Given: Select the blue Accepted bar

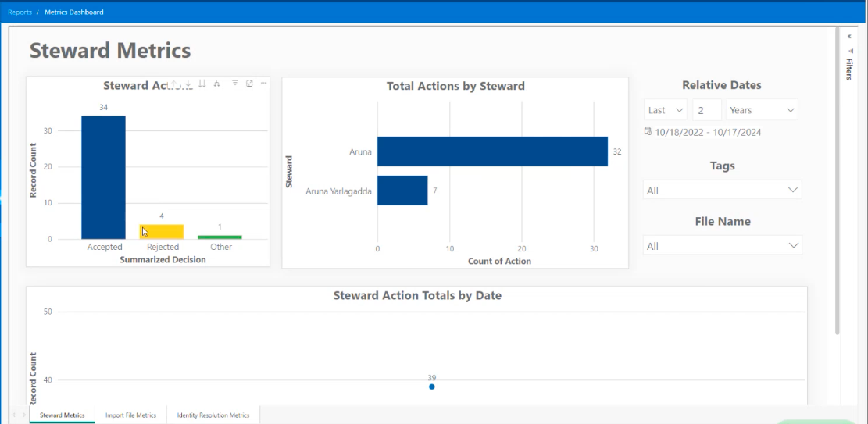Looking at the screenshot, I should point(103,177).
